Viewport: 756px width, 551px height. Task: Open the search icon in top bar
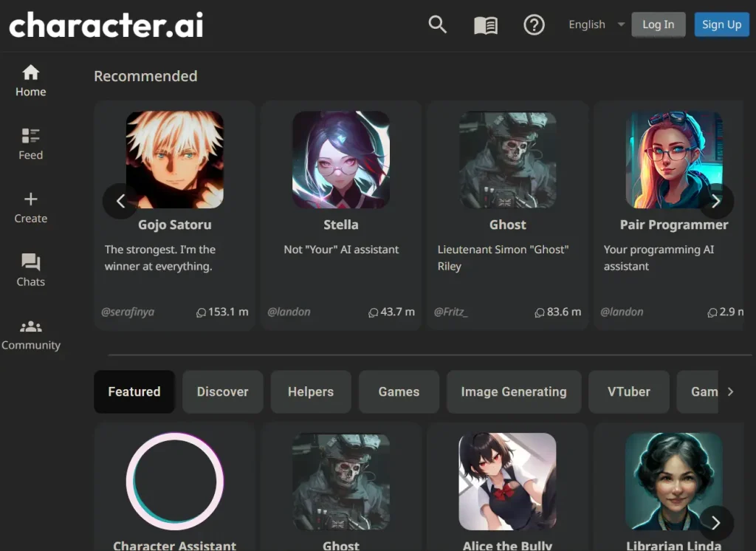(437, 24)
